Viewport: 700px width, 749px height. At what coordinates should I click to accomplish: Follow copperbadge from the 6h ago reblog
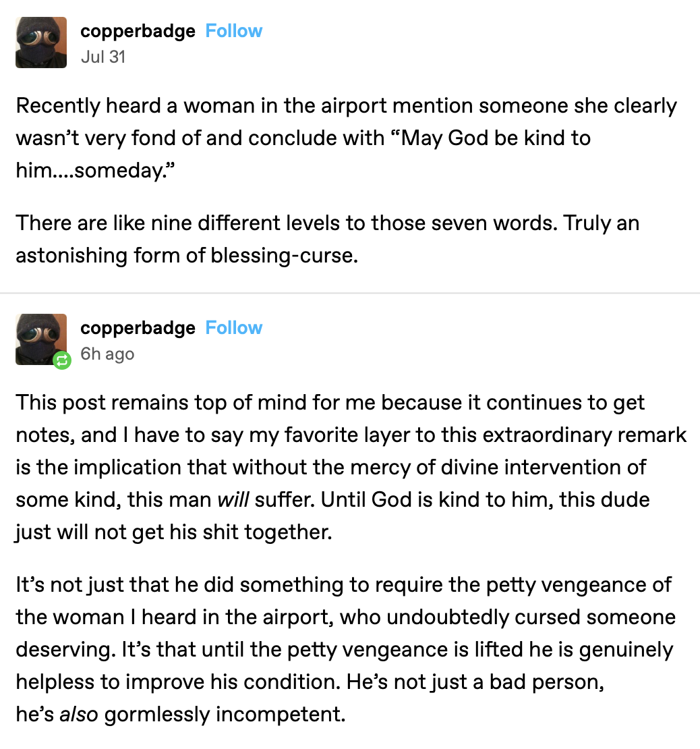click(x=233, y=328)
